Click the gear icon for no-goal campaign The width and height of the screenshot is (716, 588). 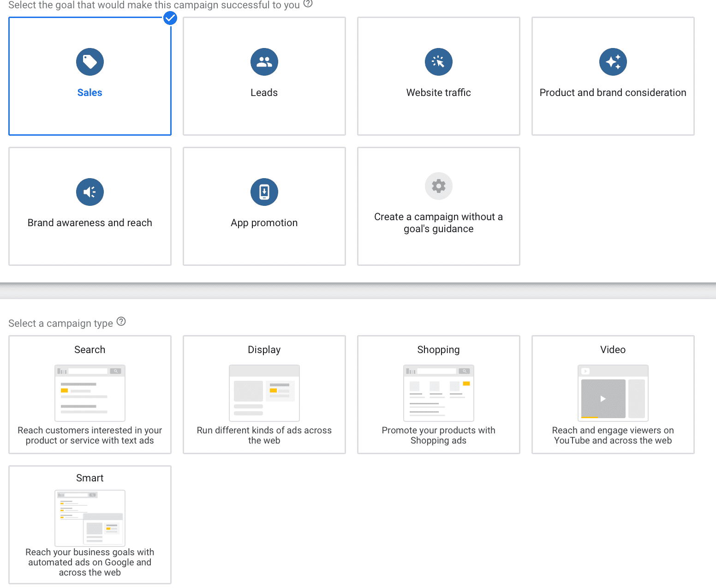(439, 186)
